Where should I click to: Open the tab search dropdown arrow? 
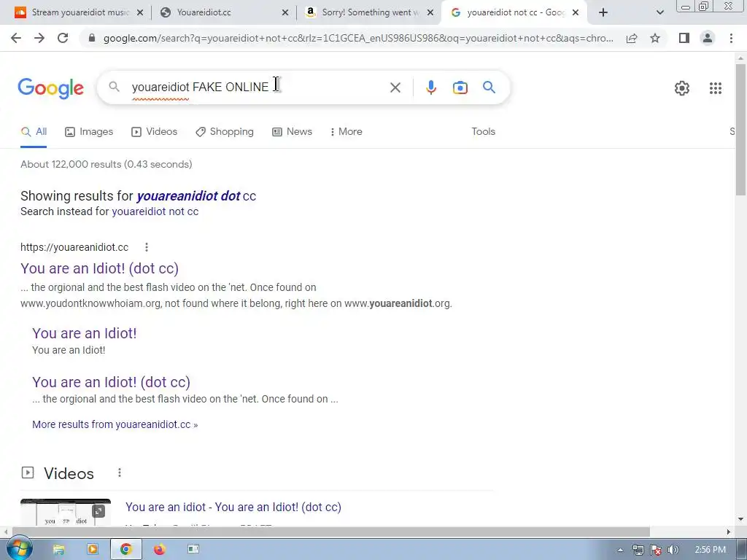point(659,12)
